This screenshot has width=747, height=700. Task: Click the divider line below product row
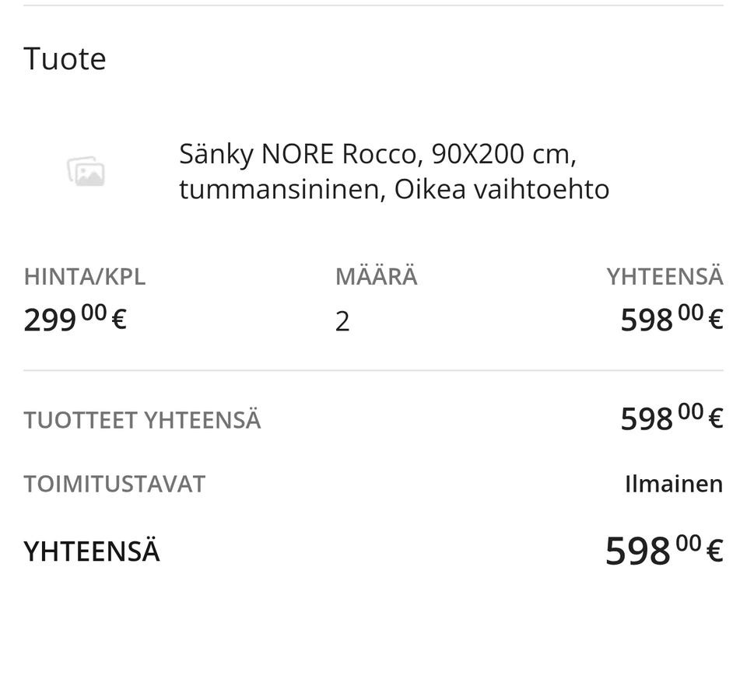pyautogui.click(x=373, y=370)
